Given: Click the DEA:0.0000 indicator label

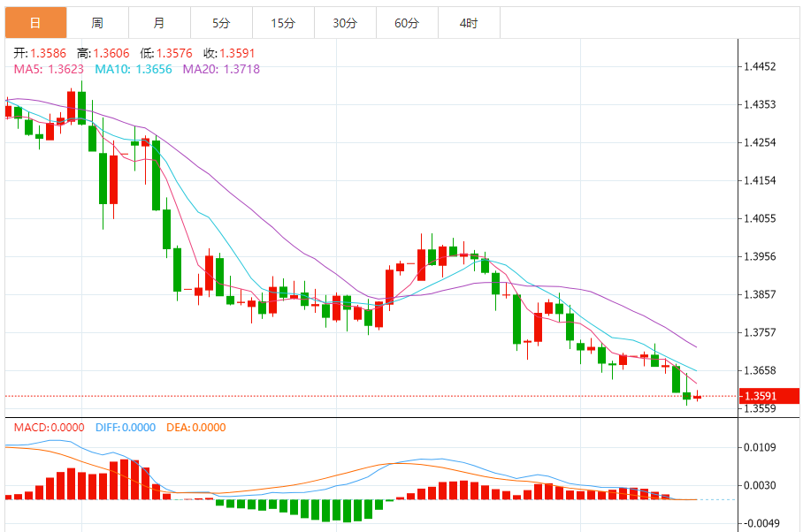Looking at the screenshot, I should [x=196, y=428].
